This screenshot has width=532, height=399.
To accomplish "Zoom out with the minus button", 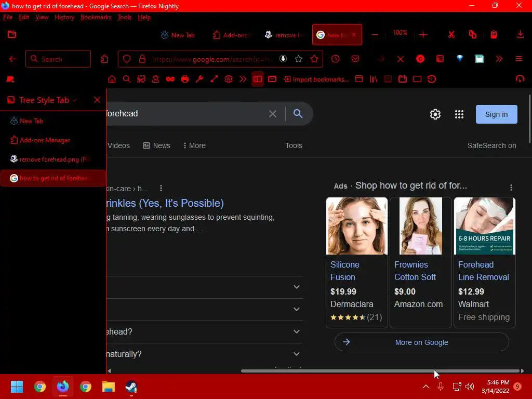I will click(375, 35).
